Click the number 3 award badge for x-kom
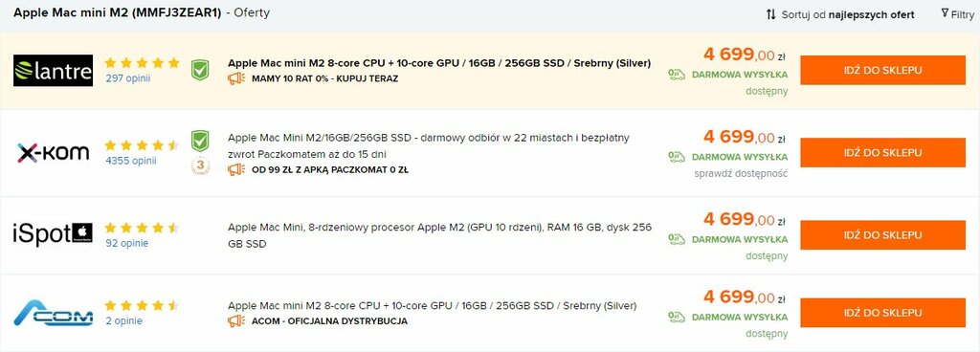Screen dimensions: 980x352 pos(199,166)
